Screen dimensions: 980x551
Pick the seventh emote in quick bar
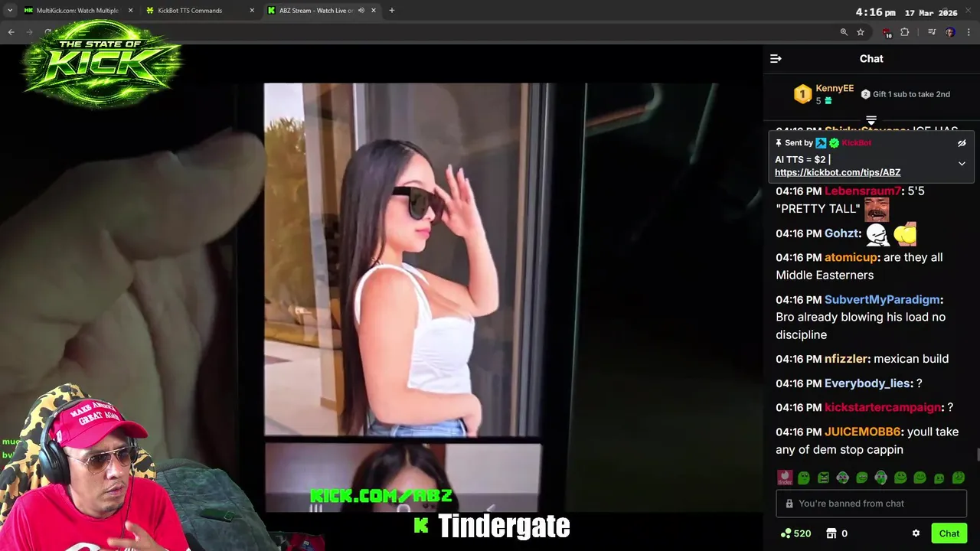click(x=900, y=478)
